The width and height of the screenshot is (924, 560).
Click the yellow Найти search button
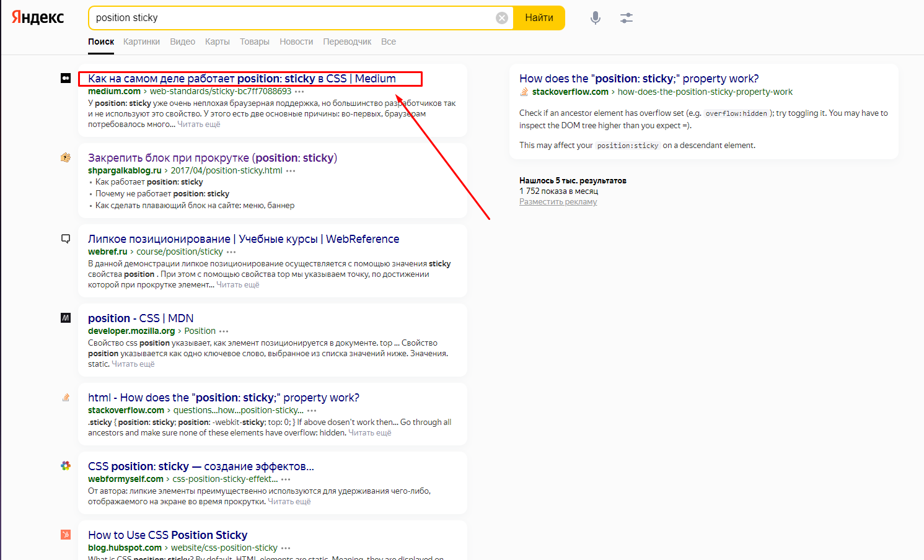pyautogui.click(x=539, y=18)
